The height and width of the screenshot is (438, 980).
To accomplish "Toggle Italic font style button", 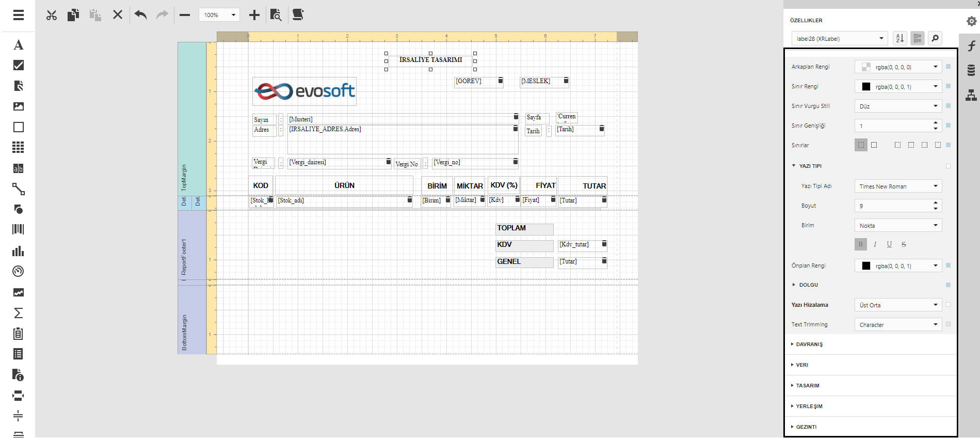I will click(875, 244).
